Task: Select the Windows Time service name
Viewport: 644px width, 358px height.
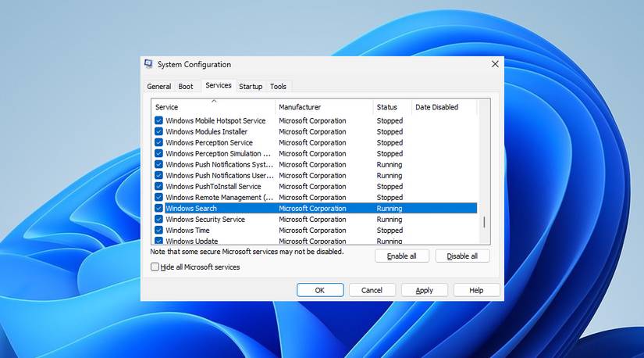Action: (x=187, y=230)
